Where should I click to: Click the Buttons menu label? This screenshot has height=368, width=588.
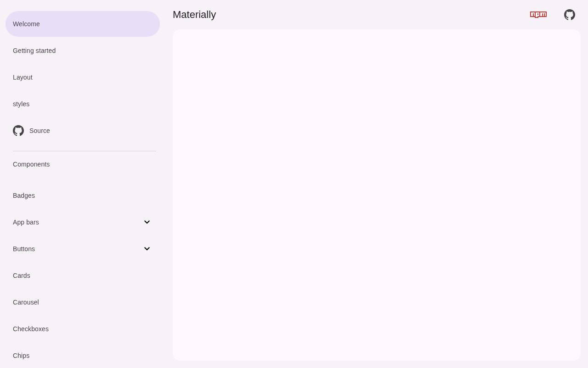24,249
